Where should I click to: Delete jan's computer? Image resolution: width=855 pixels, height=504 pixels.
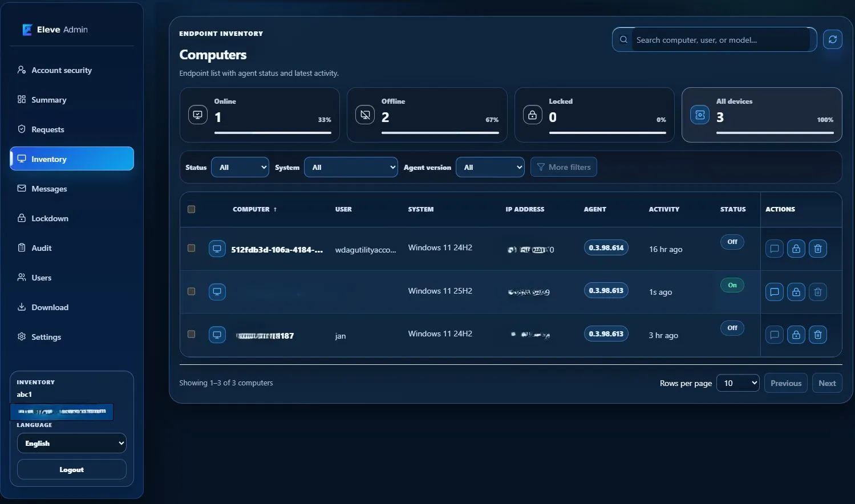(817, 335)
